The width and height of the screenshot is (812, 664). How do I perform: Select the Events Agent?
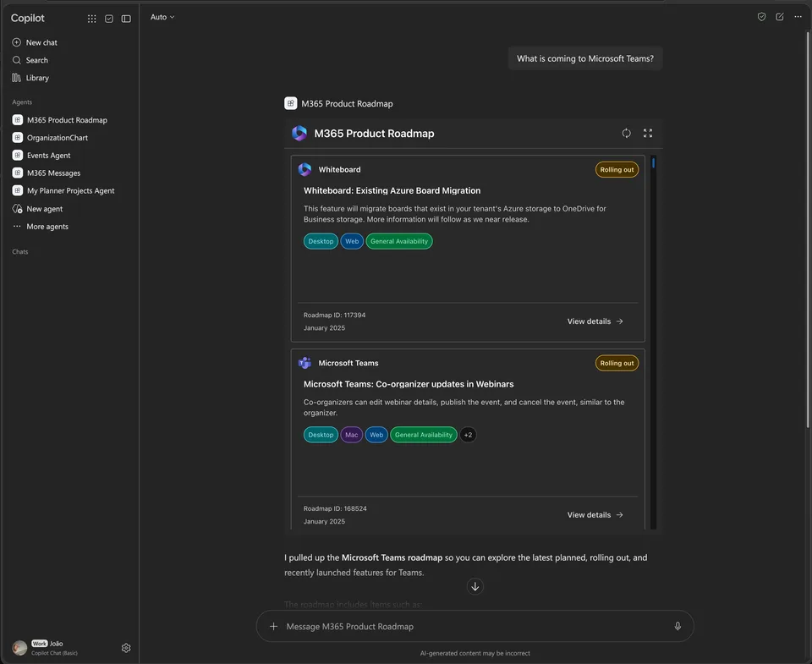tap(41, 155)
